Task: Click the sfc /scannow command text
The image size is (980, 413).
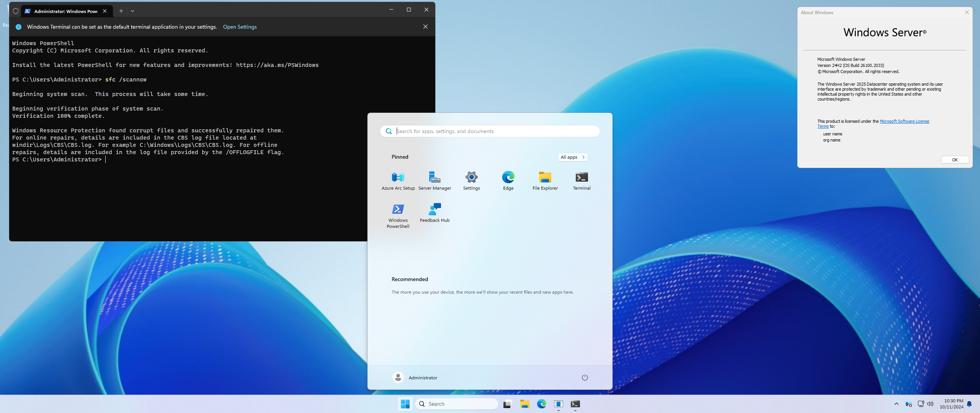Action: 126,80
